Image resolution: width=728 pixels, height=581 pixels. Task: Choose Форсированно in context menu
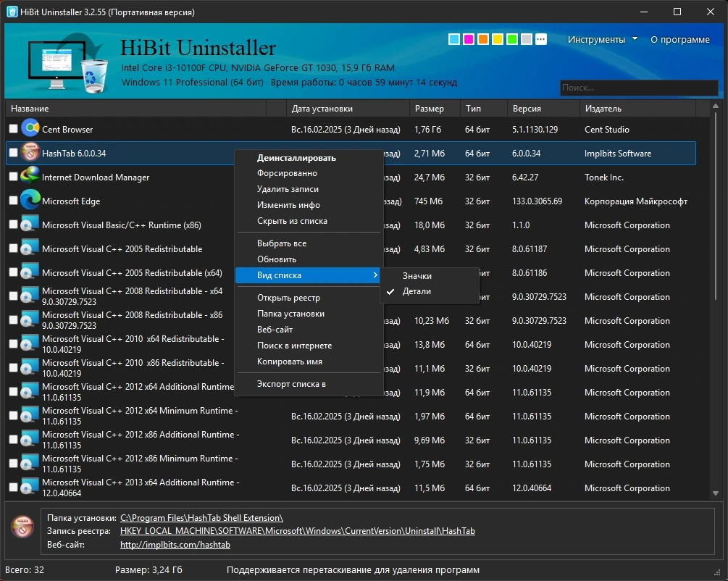(x=308, y=173)
